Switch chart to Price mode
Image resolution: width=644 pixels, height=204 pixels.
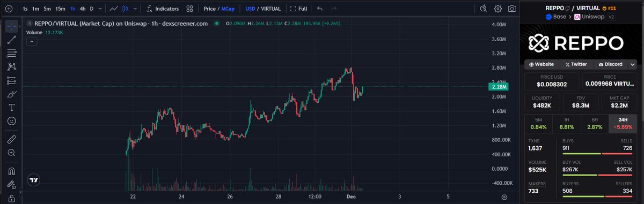click(209, 9)
